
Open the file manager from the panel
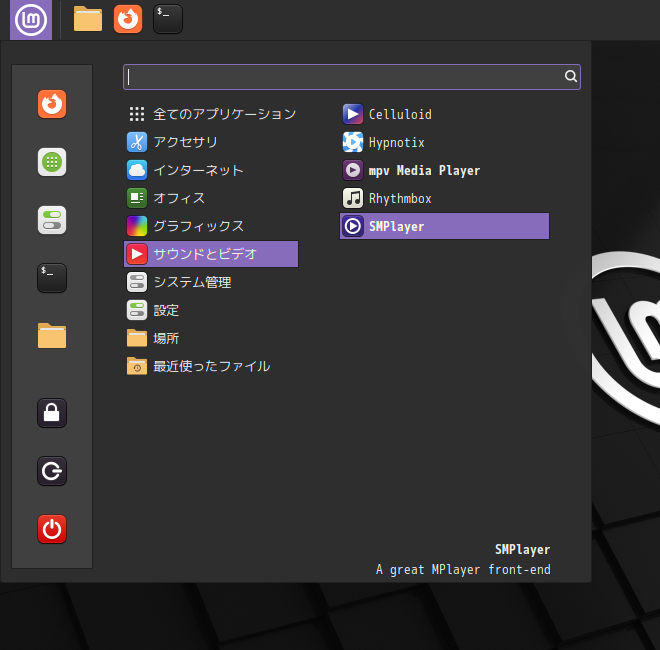pyautogui.click(x=88, y=19)
